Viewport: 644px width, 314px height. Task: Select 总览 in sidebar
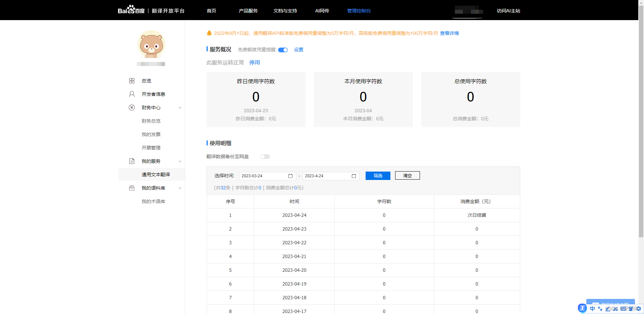pyautogui.click(x=146, y=81)
